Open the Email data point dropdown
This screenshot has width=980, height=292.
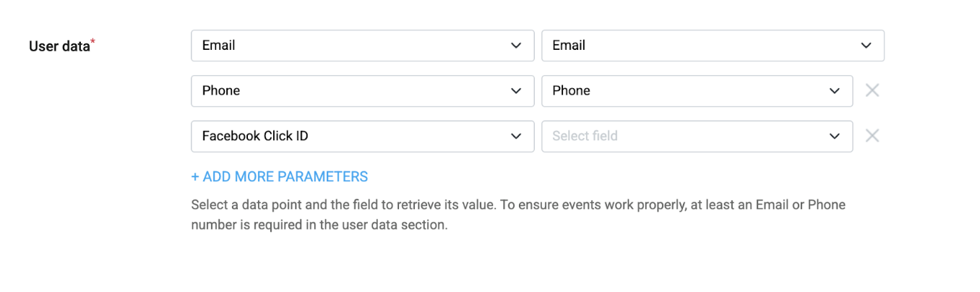(363, 46)
